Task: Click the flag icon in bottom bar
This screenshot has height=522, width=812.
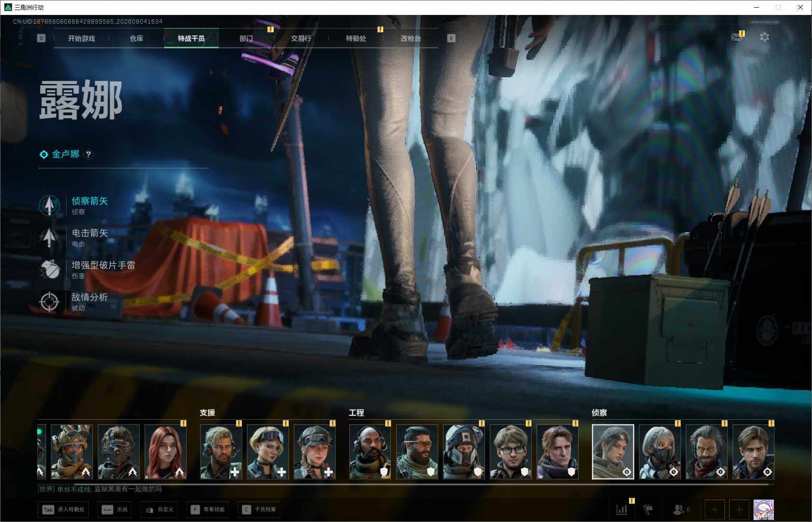Action: [x=648, y=509]
